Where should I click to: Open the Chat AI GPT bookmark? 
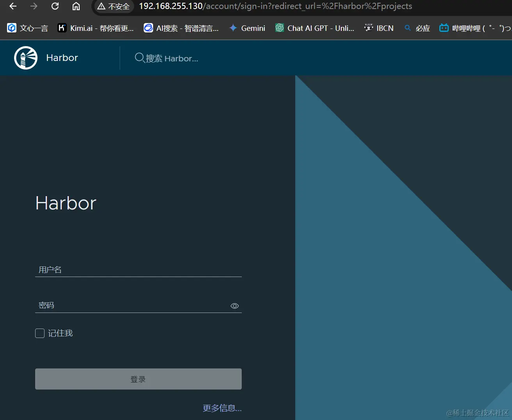point(315,28)
